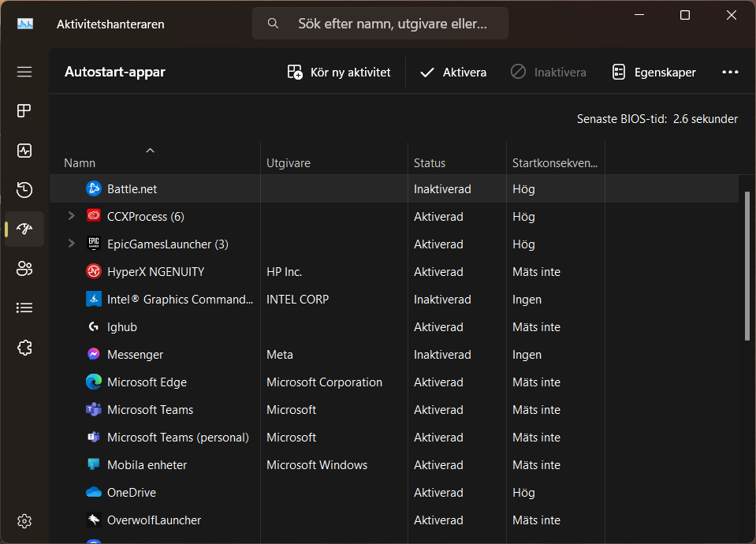The image size is (756, 544).
Task: Open the Processes page in sidebar
Action: tap(24, 110)
